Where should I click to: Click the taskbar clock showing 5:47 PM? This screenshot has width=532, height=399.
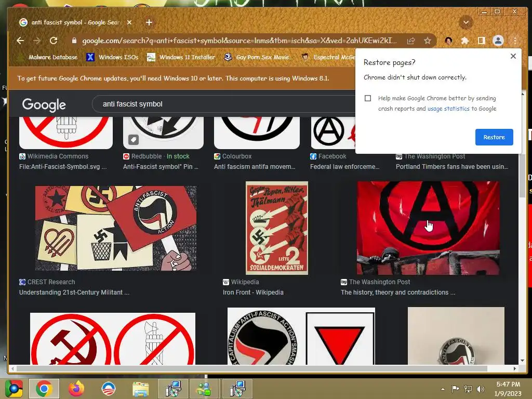click(508, 389)
